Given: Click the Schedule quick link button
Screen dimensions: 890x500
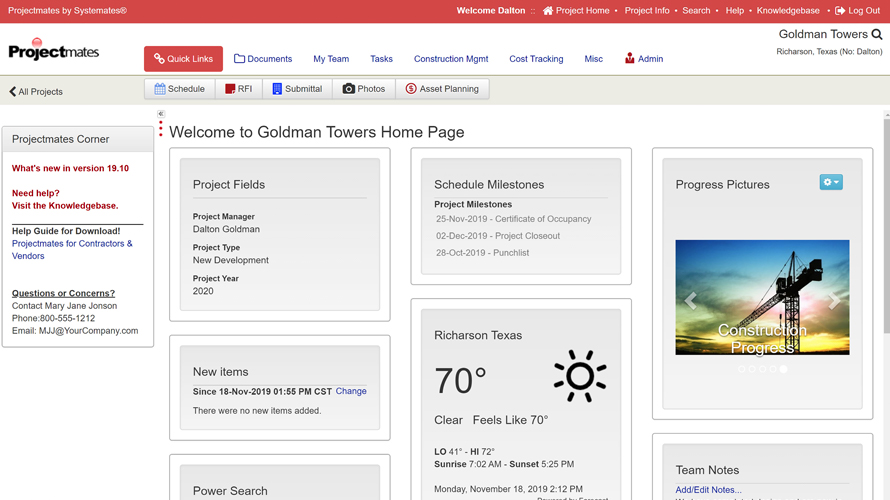Looking at the screenshot, I should [x=180, y=89].
